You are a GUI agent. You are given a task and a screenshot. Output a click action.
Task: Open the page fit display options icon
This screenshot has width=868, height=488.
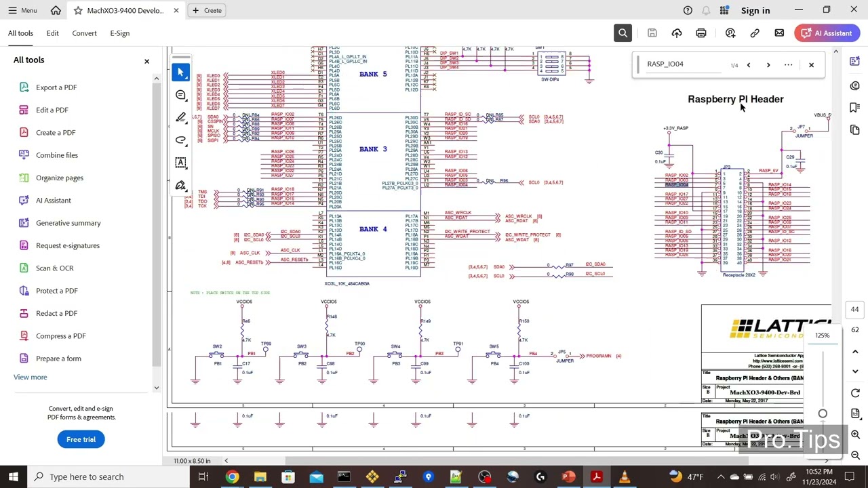(855, 413)
